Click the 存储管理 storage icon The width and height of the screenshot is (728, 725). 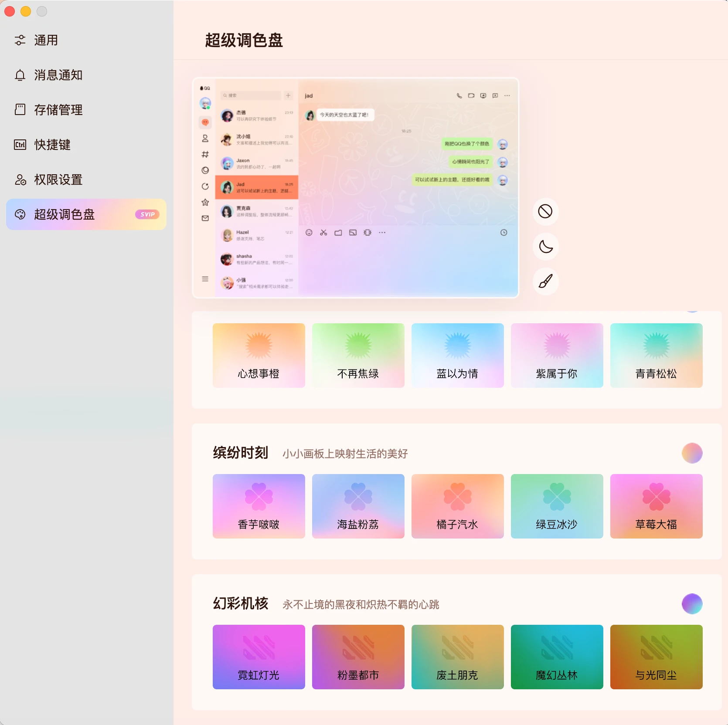pos(20,110)
